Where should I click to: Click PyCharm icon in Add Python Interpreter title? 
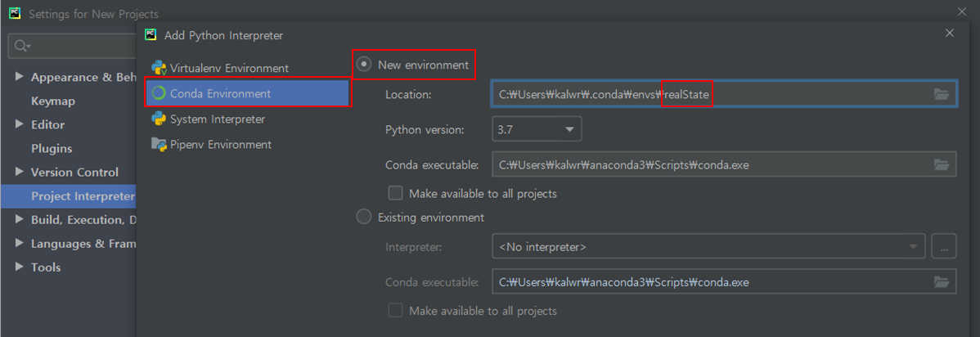(x=150, y=35)
